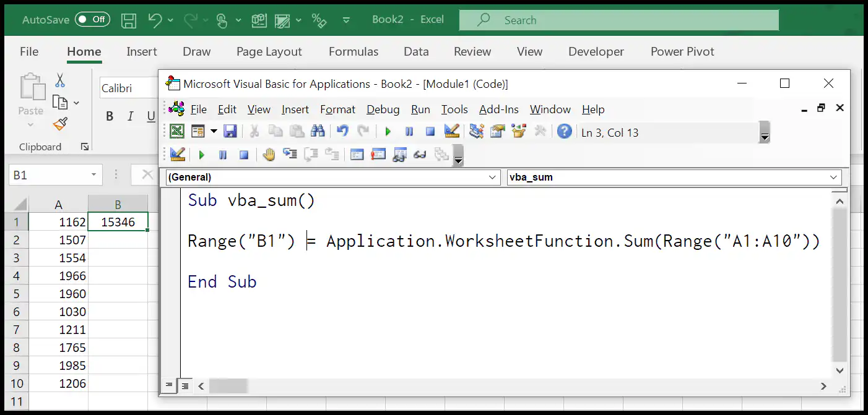Click Break pause icon on Debug toolbar
868x415 pixels.
coord(223,155)
